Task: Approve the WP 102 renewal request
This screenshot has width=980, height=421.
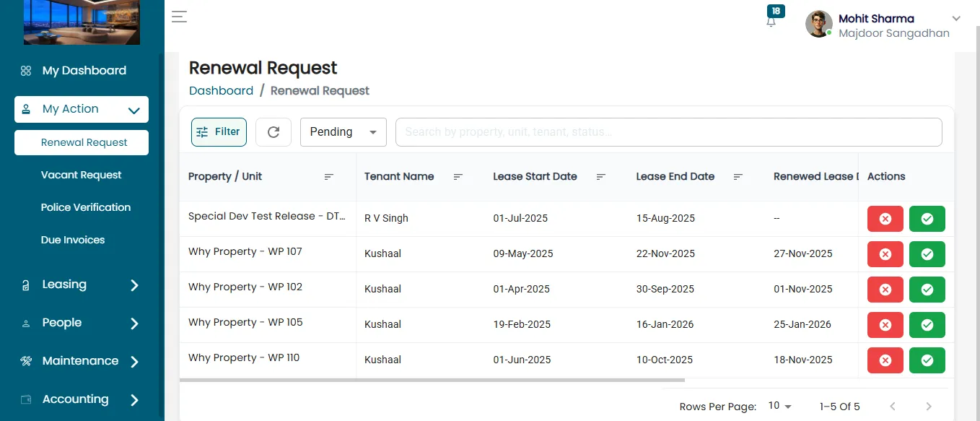Action: coord(927,290)
